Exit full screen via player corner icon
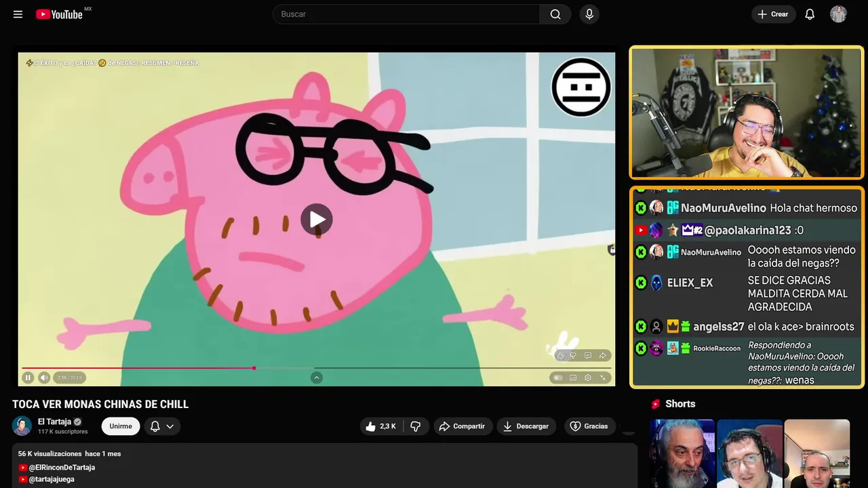The image size is (868, 488). (x=603, y=378)
